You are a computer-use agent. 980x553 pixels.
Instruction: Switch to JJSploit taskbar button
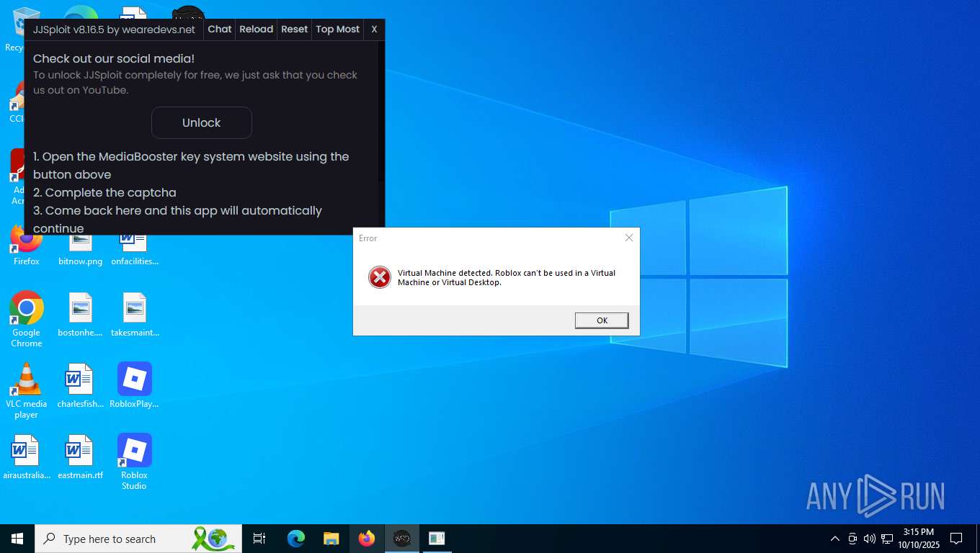click(402, 539)
